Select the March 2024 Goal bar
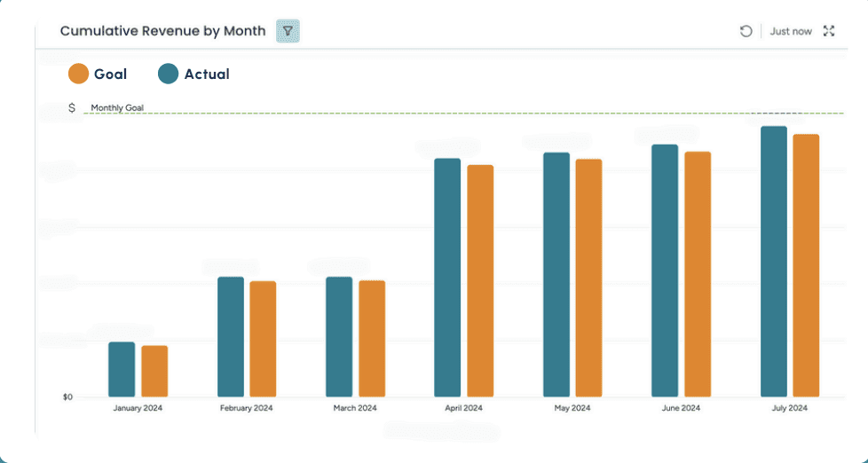 pos(372,338)
